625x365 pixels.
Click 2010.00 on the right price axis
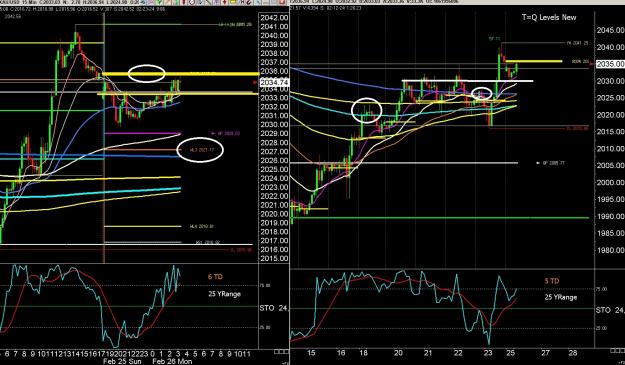[611, 149]
